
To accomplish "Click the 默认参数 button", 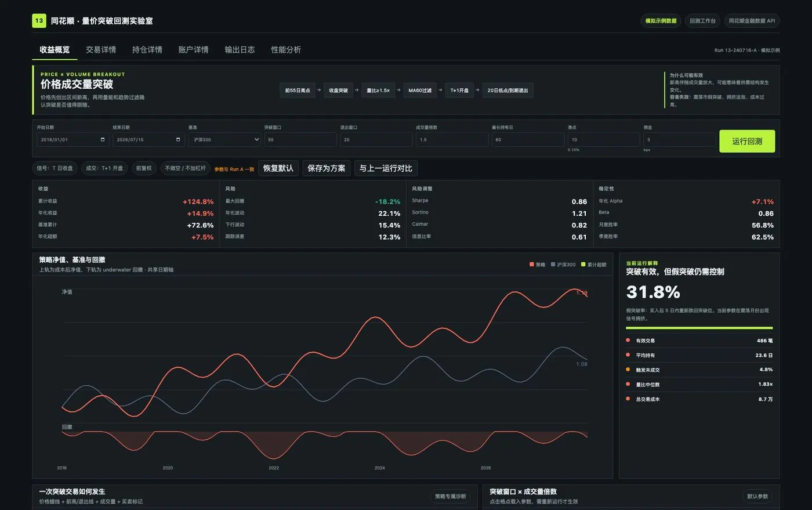I will pyautogui.click(x=757, y=496).
